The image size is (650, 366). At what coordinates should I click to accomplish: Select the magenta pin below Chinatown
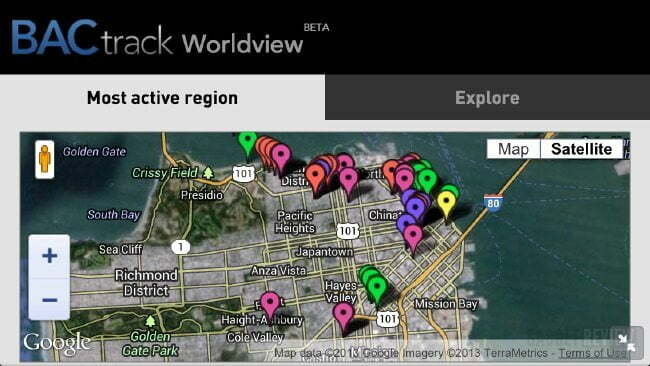413,239
